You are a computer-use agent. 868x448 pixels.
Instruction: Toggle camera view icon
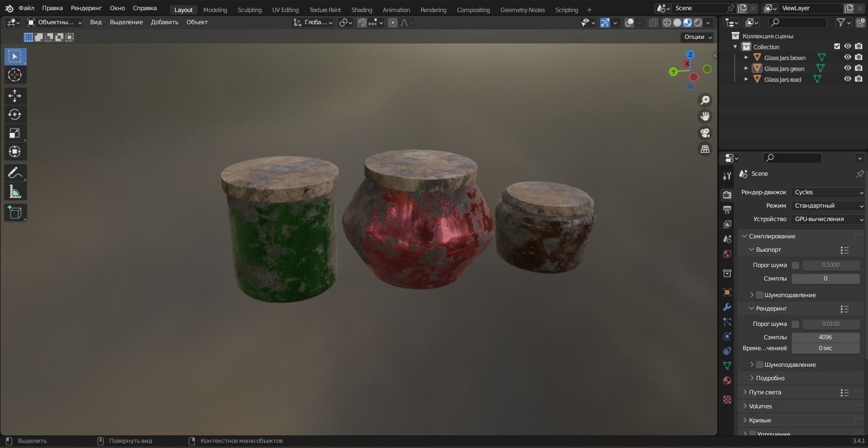pyautogui.click(x=705, y=133)
